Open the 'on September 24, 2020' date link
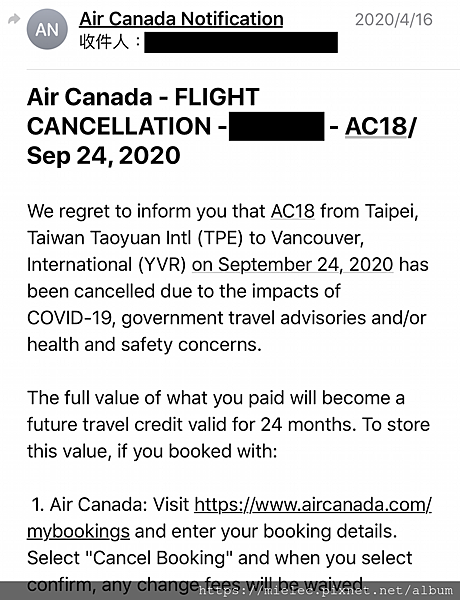Viewport: 460px width, 600px height. 292,265
